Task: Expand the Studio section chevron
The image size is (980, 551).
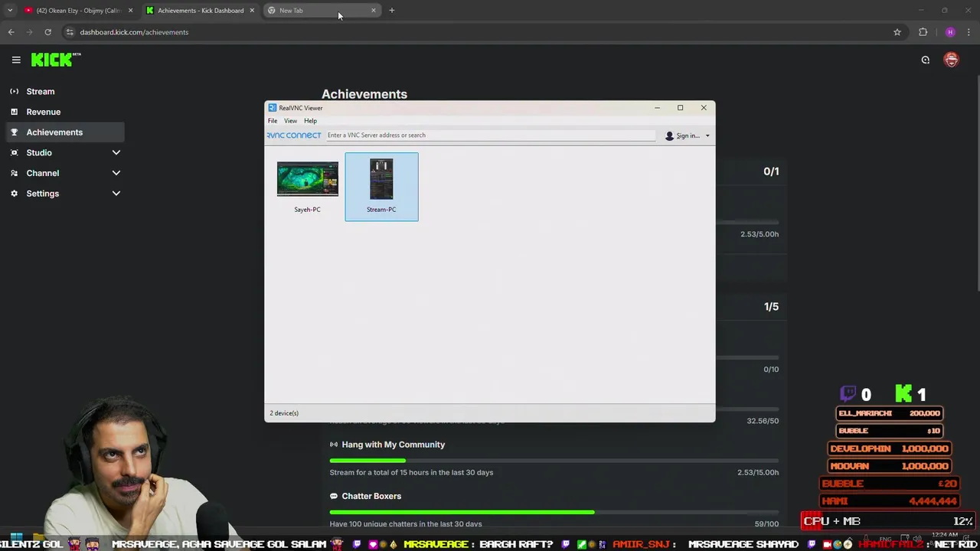Action: pyautogui.click(x=116, y=153)
